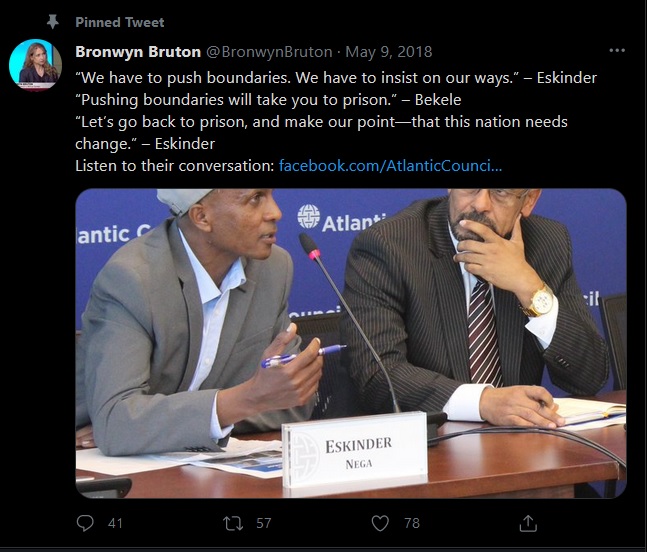Image resolution: width=647 pixels, height=552 pixels.
Task: Click the like count of 78
Action: pyautogui.click(x=411, y=522)
